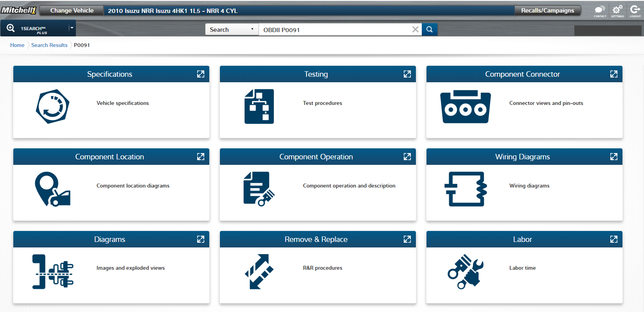Expand the Wiring Diagrams card
This screenshot has width=644, height=312.
[x=613, y=157]
